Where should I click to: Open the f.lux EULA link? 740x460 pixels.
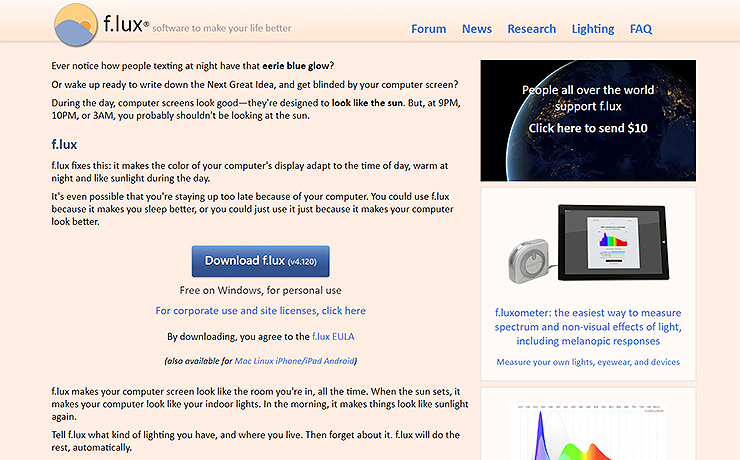tap(333, 336)
